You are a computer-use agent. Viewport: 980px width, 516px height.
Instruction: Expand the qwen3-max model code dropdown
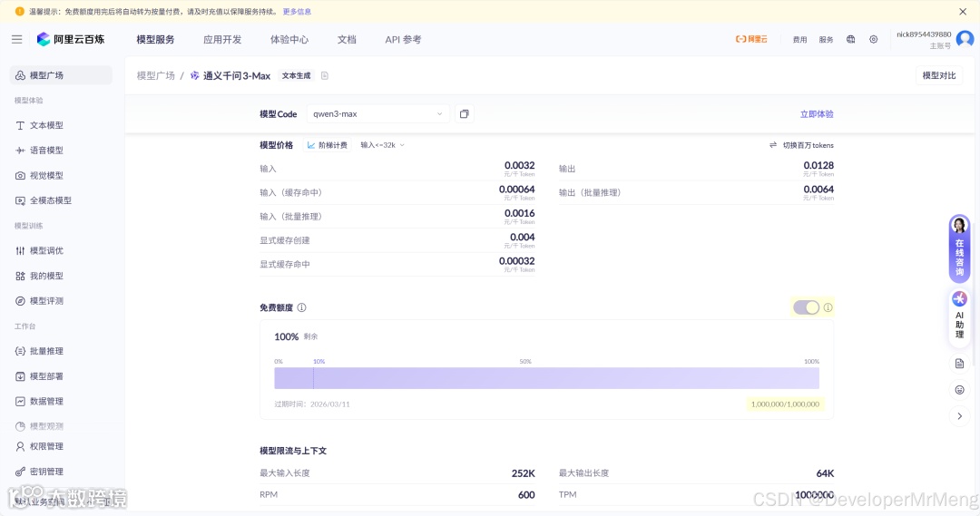coord(378,113)
